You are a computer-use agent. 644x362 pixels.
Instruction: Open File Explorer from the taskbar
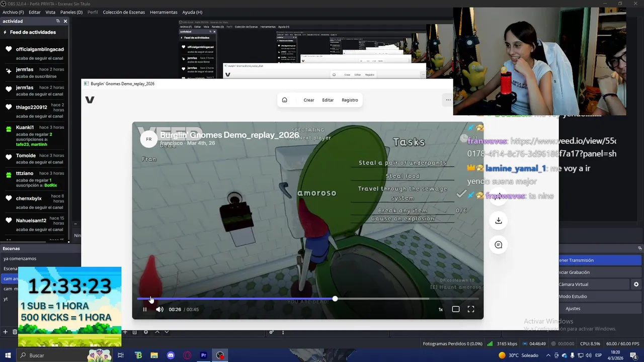point(154,355)
